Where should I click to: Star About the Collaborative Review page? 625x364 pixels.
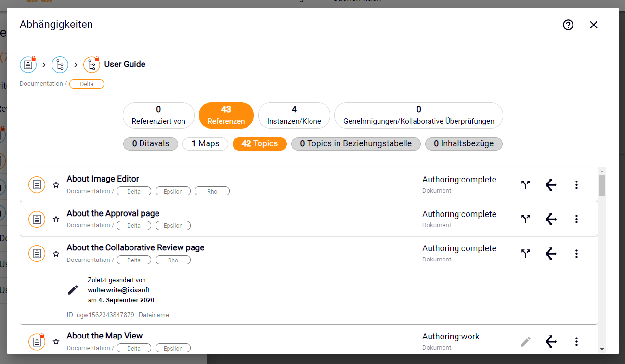pos(56,254)
